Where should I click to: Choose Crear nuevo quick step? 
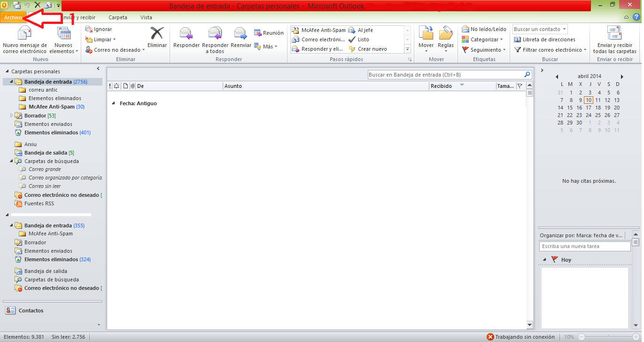pyautogui.click(x=368, y=49)
